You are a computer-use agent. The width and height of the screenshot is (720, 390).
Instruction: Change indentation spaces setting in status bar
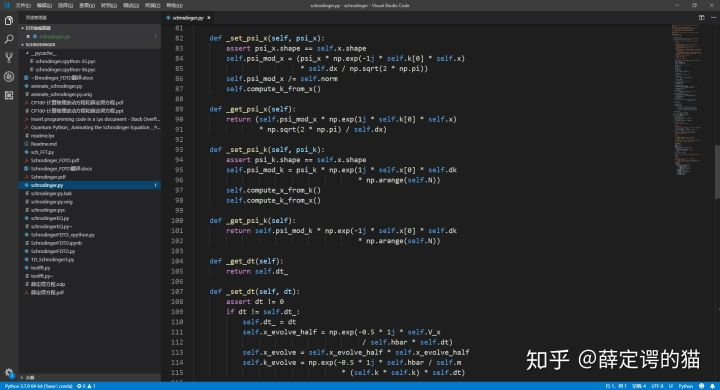pos(639,386)
